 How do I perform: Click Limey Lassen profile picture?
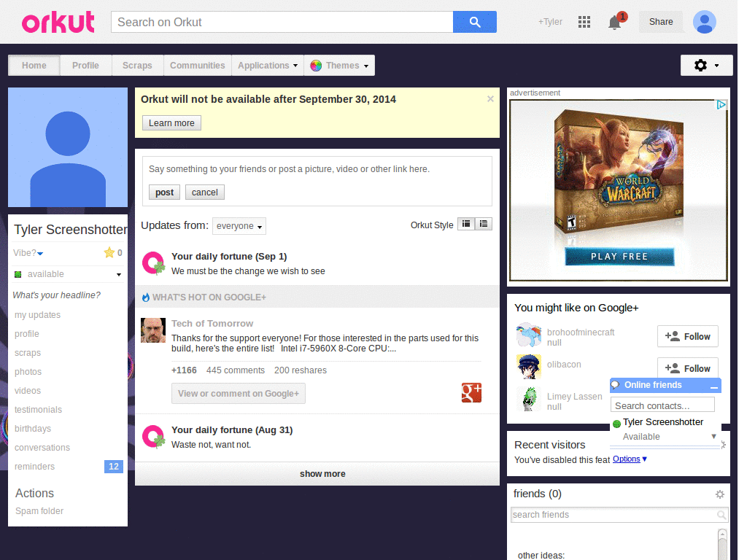tap(529, 399)
